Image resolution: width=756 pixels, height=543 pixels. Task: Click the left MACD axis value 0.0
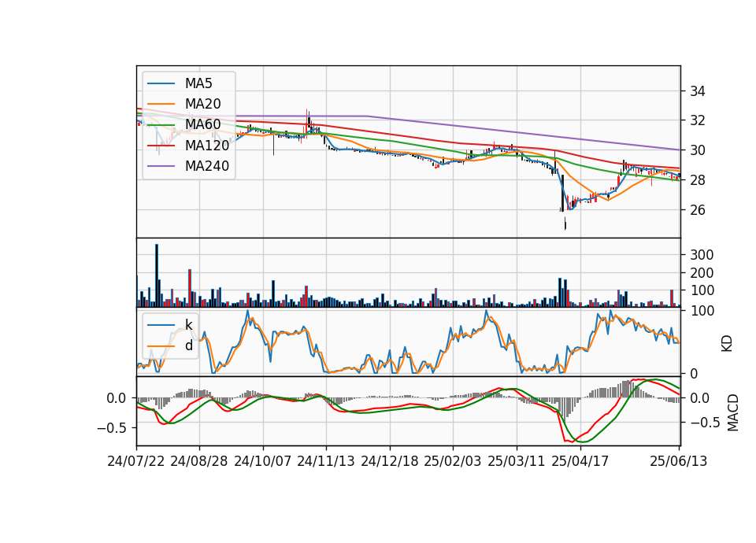click(117, 398)
